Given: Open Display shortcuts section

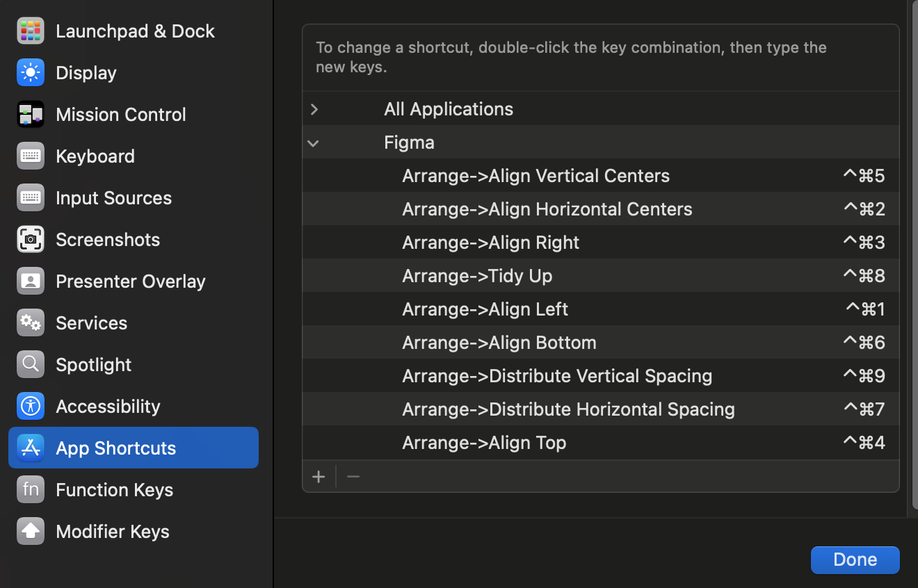Looking at the screenshot, I should [134, 73].
